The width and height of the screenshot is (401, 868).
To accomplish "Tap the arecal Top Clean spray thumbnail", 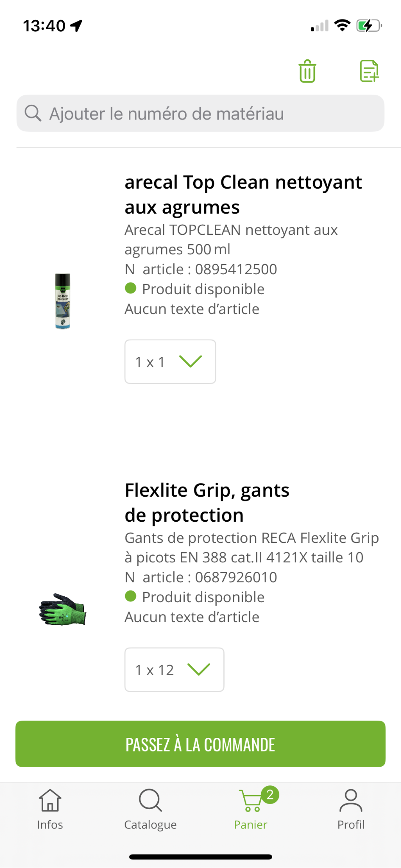I will (63, 301).
